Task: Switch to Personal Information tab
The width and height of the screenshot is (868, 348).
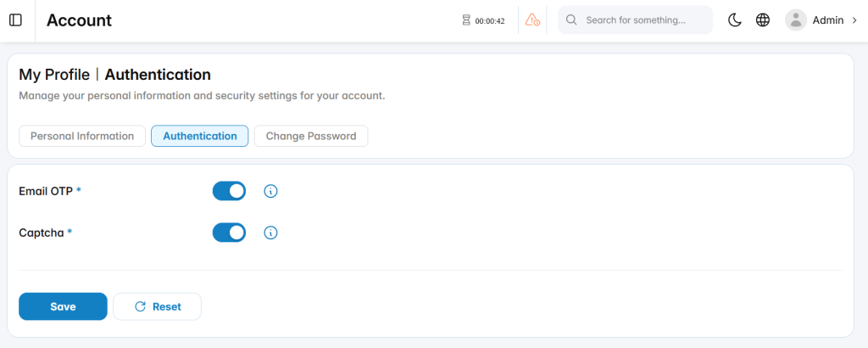Action: coord(82,136)
